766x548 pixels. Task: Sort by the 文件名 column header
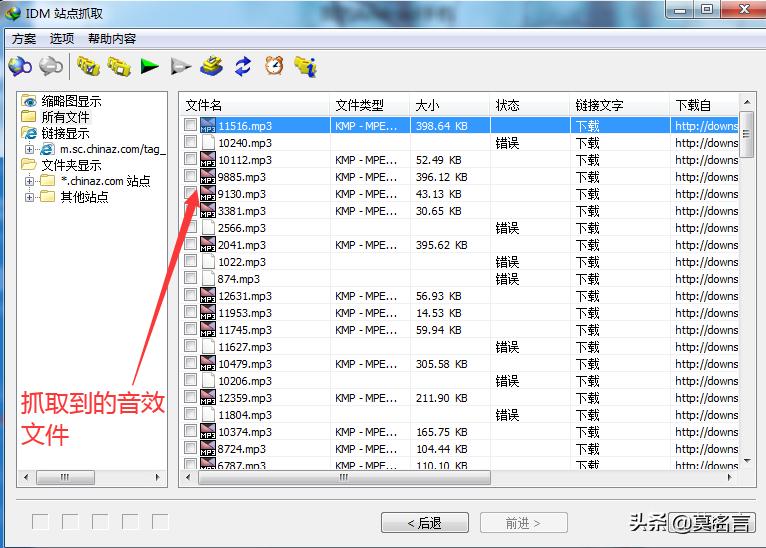pyautogui.click(x=255, y=105)
